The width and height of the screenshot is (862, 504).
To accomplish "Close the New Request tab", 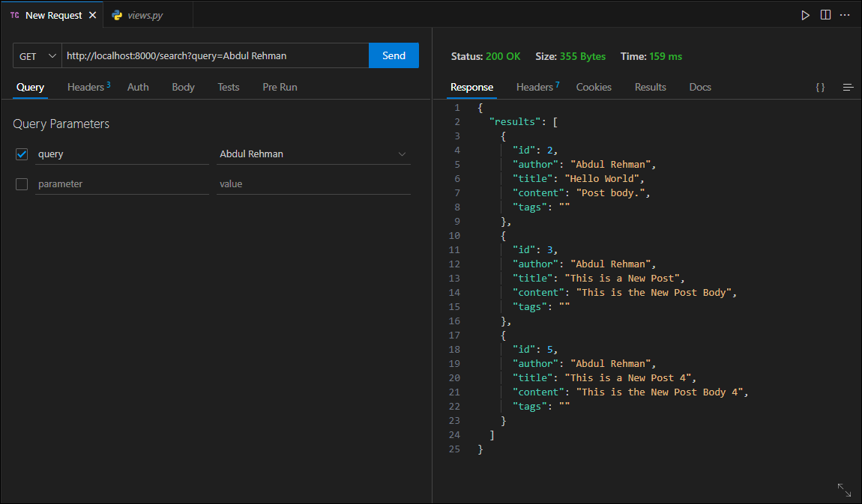I will click(x=92, y=16).
